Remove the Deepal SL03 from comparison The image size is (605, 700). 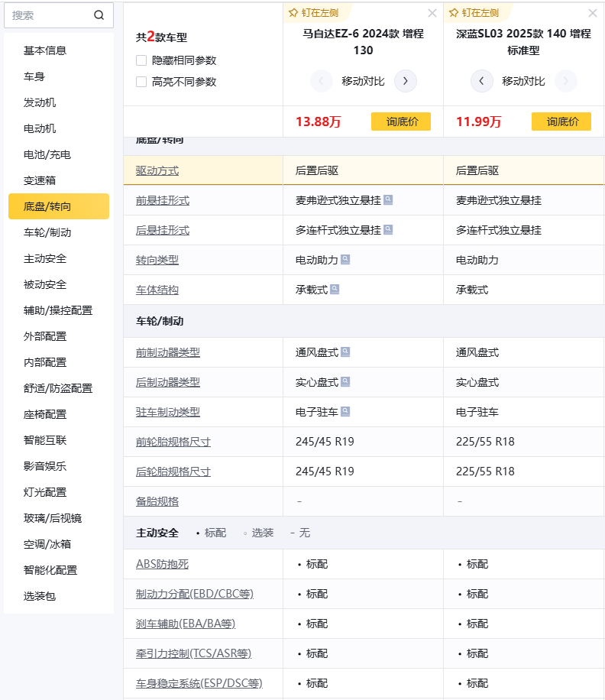tap(593, 13)
